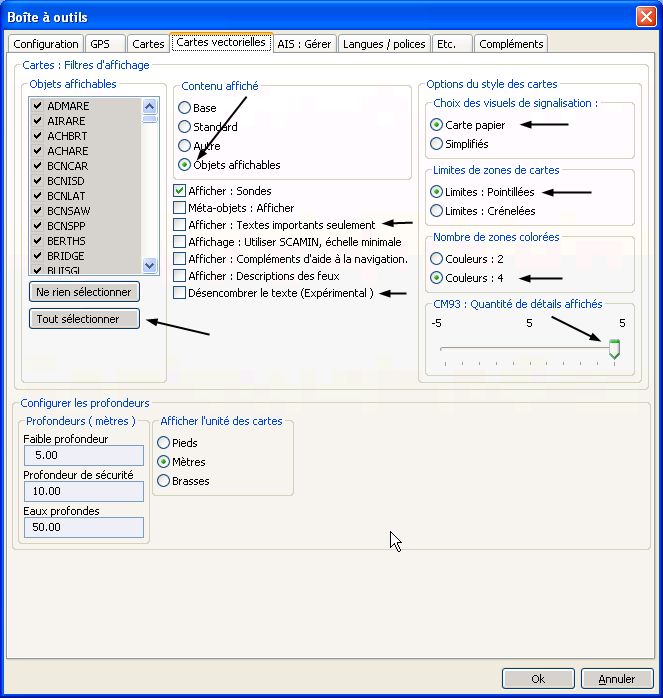Go to the Langues / polices tab

tap(384, 44)
